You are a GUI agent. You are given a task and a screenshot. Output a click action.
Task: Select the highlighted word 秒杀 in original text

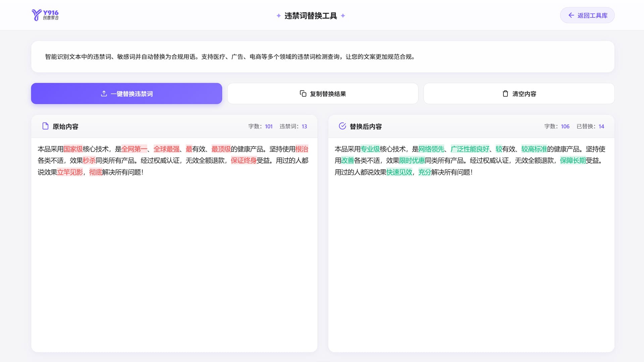pos(89,161)
